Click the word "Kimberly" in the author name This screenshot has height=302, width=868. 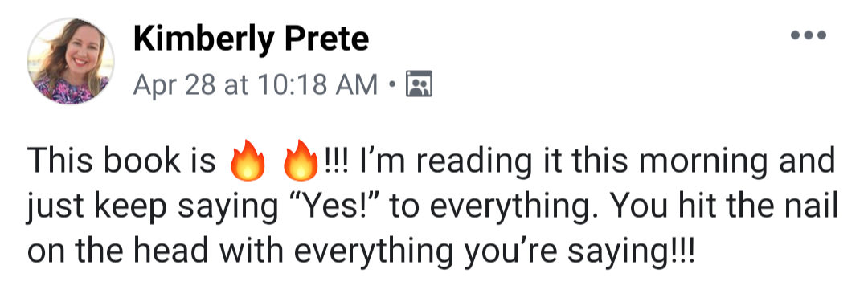[x=203, y=40]
